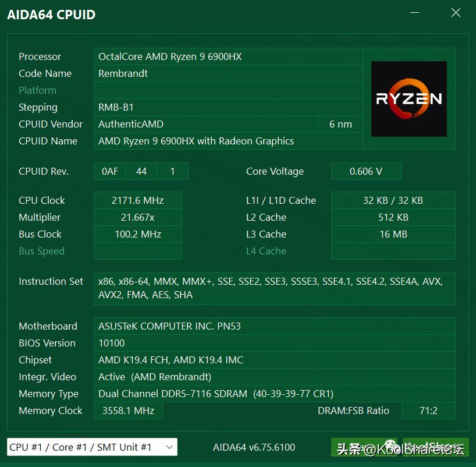Image resolution: width=476 pixels, height=467 pixels.
Task: Click the right green button at bottom
Action: point(436,447)
